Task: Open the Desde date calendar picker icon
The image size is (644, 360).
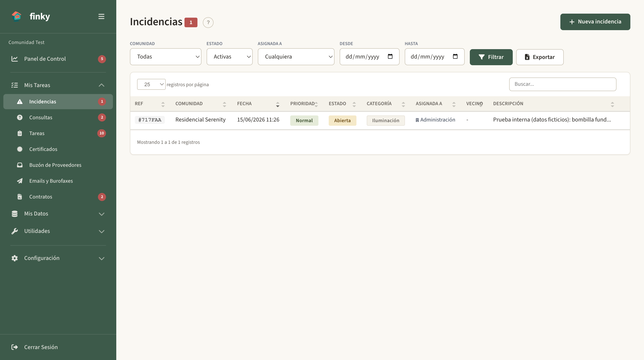Action: [x=390, y=57]
